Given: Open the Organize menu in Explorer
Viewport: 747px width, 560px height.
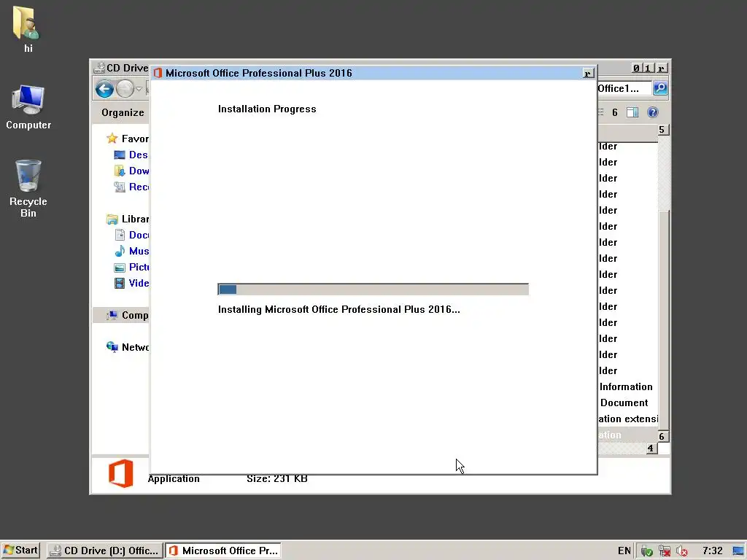Looking at the screenshot, I should click(123, 112).
